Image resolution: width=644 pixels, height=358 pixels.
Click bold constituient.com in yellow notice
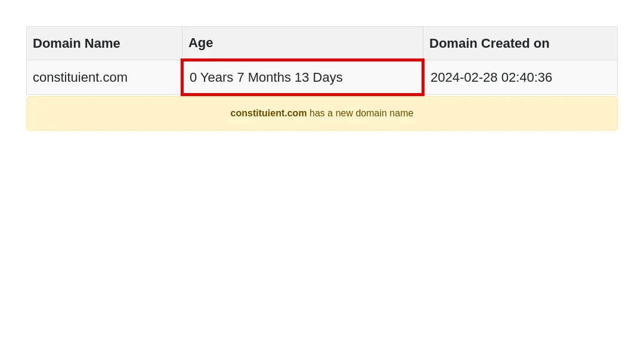268,113
